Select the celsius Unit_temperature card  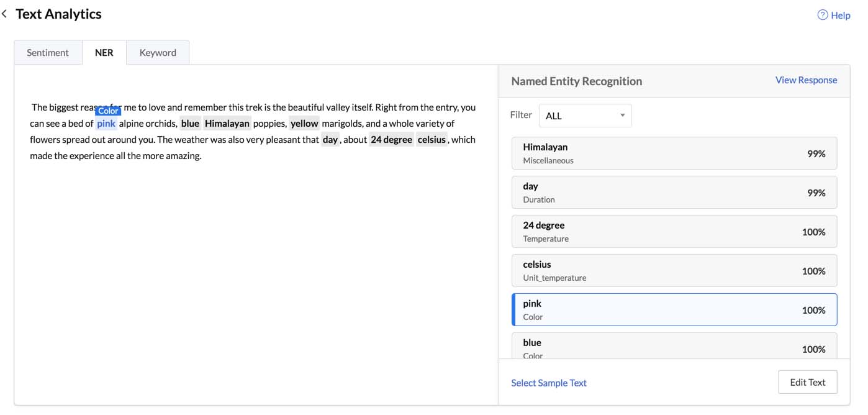coord(674,271)
